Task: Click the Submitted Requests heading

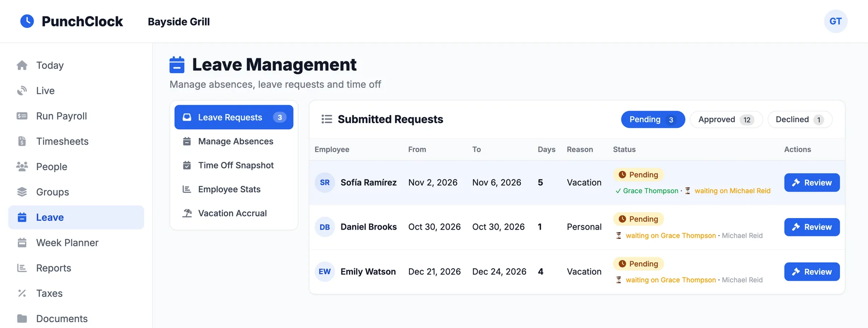Action: point(391,119)
